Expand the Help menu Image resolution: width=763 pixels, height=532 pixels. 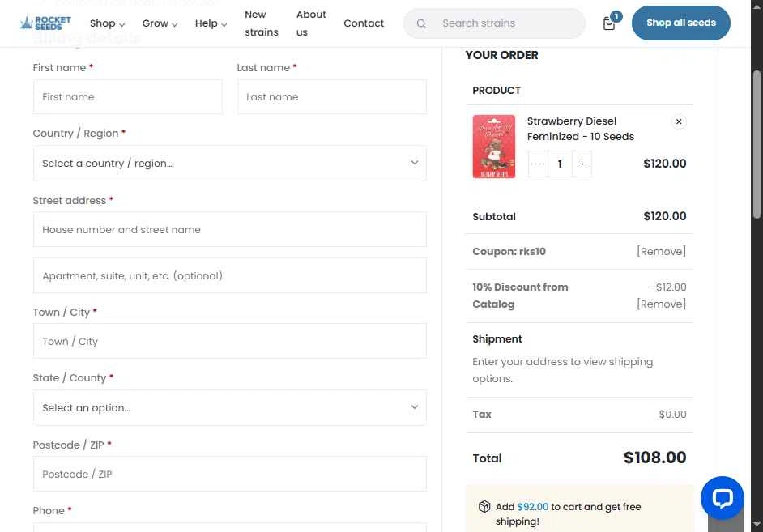211,23
